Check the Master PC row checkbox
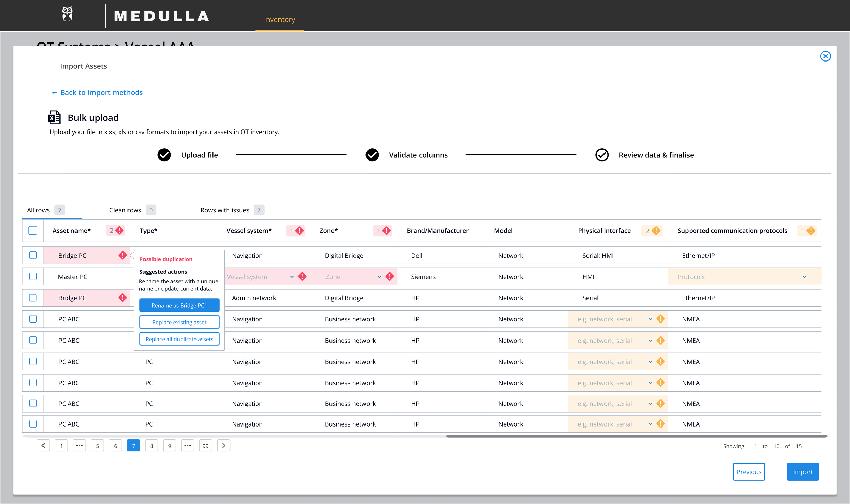The width and height of the screenshot is (850, 504). click(x=33, y=277)
